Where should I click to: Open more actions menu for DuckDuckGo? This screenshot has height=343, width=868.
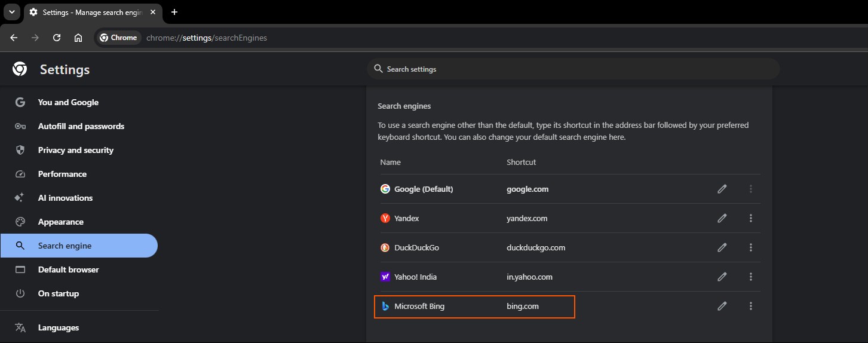pos(751,247)
